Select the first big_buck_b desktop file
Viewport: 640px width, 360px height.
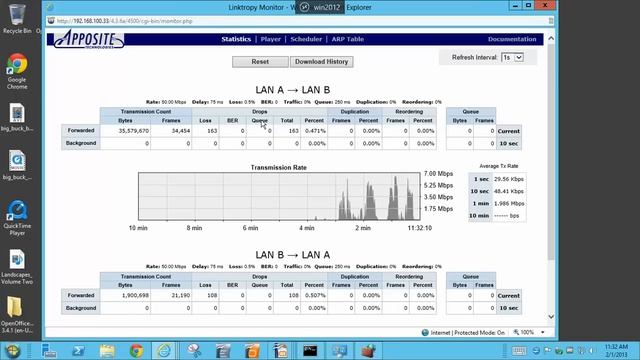pos(17,118)
